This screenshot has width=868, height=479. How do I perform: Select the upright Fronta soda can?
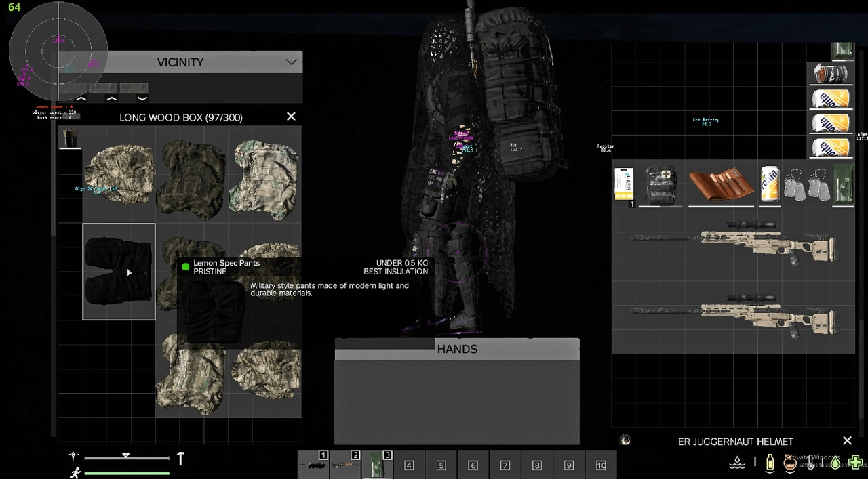click(x=769, y=184)
